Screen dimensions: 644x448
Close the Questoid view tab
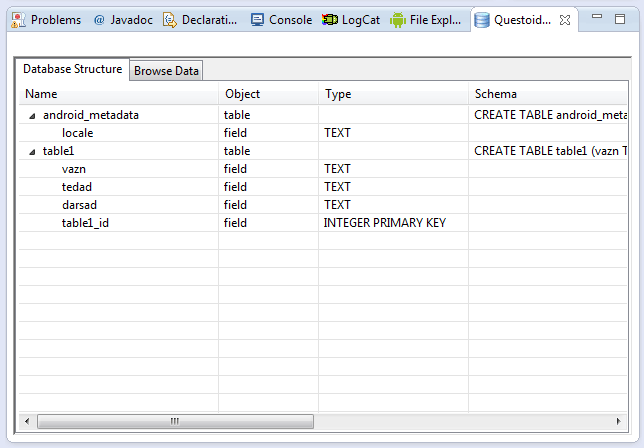tap(565, 20)
